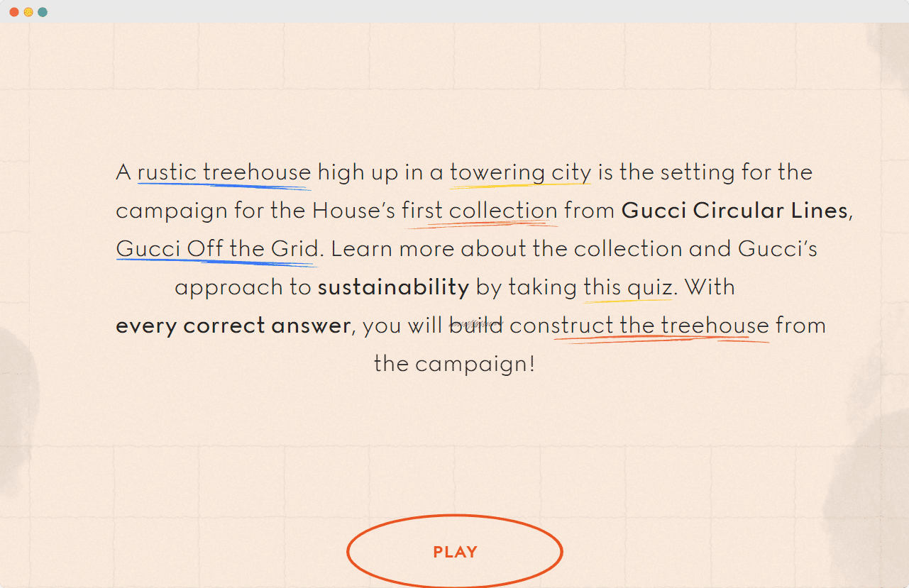Click the word 'Gucci's' ending the third line

(x=778, y=249)
